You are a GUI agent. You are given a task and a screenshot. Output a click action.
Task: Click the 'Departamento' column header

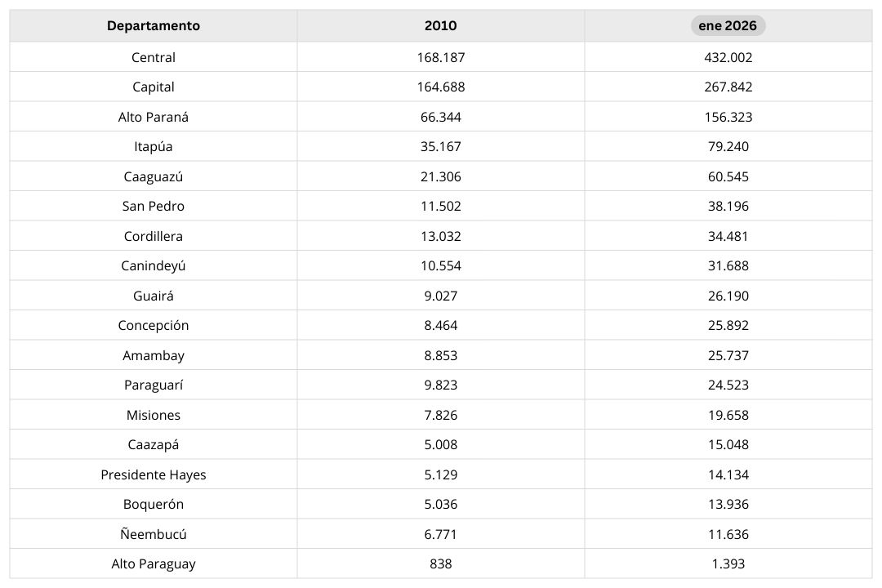coord(154,25)
